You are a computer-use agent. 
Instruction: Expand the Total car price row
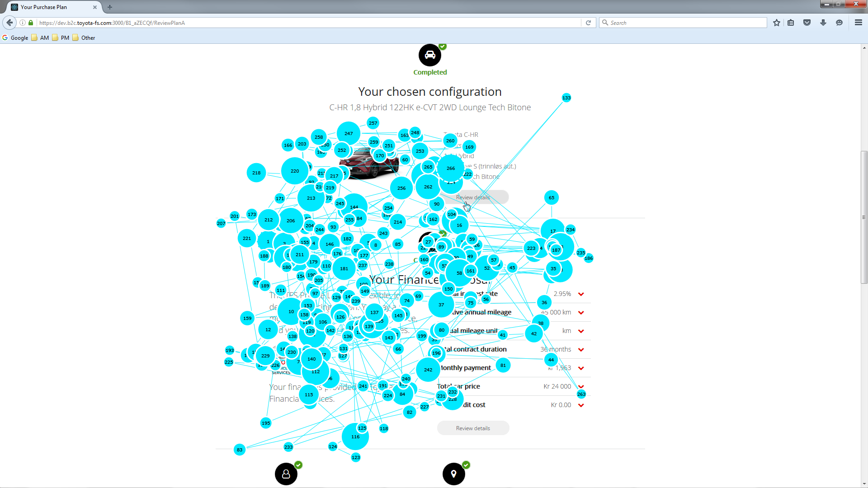581,387
